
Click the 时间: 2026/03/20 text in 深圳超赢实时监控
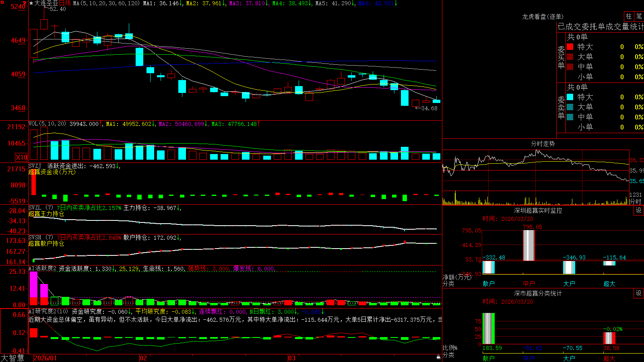point(508,219)
